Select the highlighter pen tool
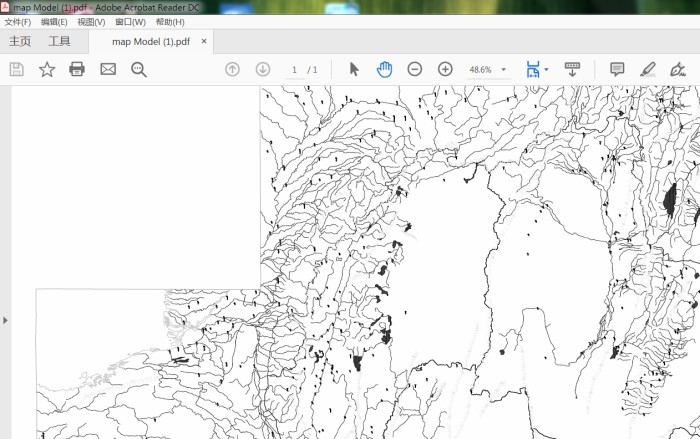Image resolution: width=700 pixels, height=439 pixels. point(647,69)
